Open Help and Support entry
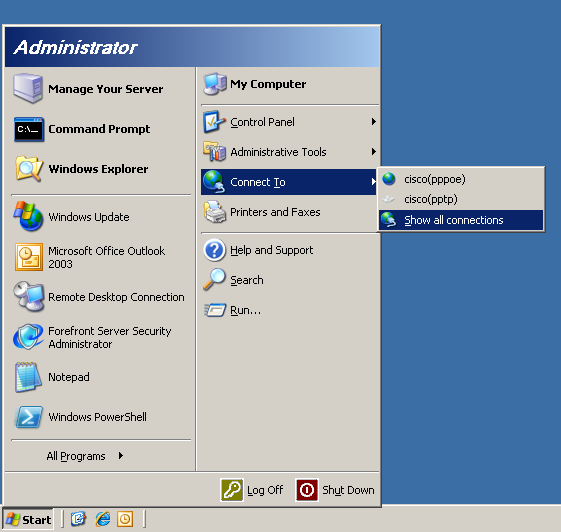This screenshot has height=532, width=561. pyautogui.click(x=290, y=250)
